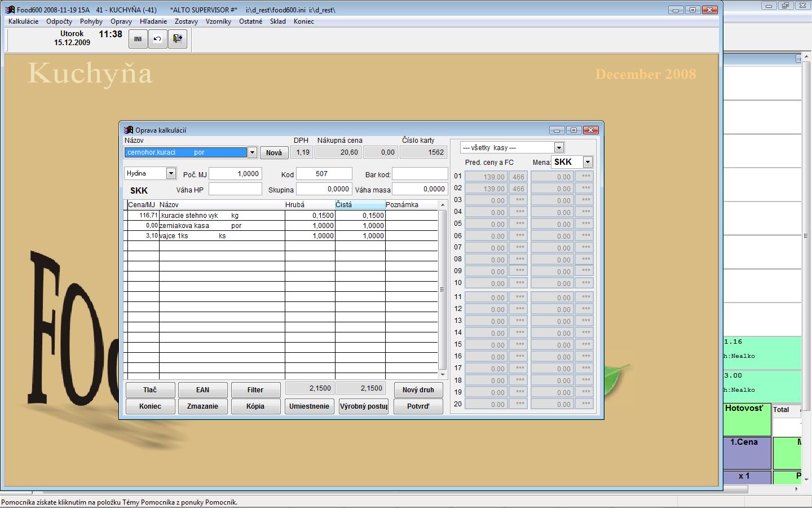812x508 pixels.
Task: Expand the Názov recipe name dropdown
Action: [252, 152]
